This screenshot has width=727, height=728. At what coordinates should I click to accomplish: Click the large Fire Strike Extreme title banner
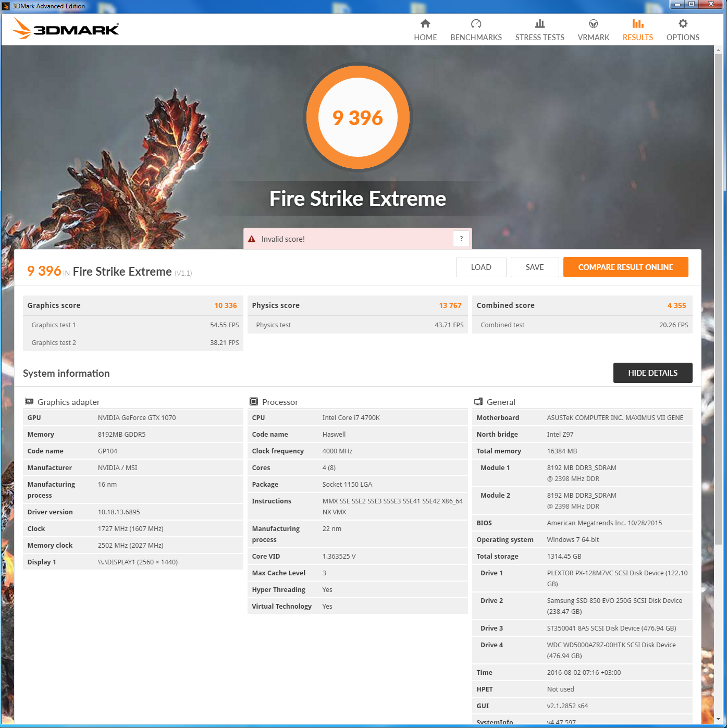(358, 199)
